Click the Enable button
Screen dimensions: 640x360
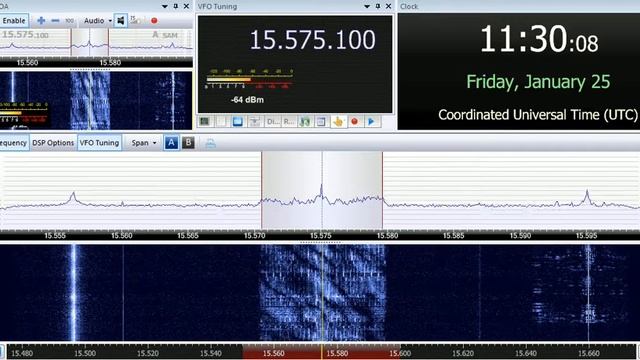(14, 20)
